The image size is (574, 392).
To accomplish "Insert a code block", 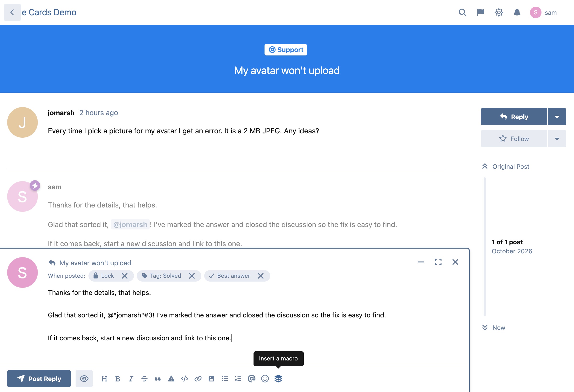I will (x=184, y=379).
